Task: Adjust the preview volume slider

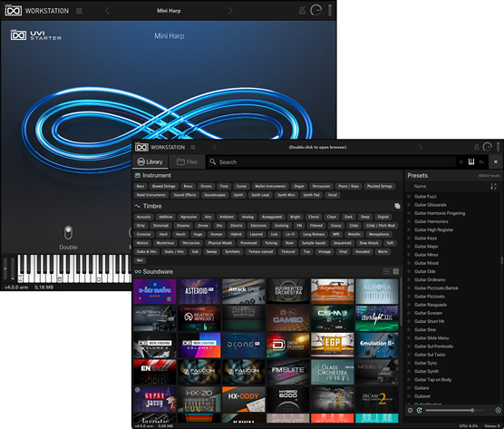Action: tap(455, 410)
